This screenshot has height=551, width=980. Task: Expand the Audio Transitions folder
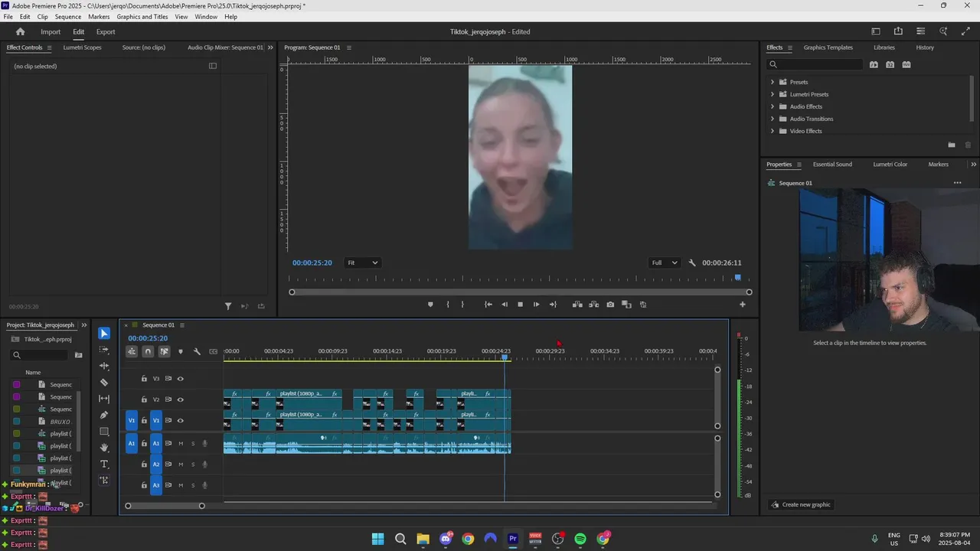[773, 119]
